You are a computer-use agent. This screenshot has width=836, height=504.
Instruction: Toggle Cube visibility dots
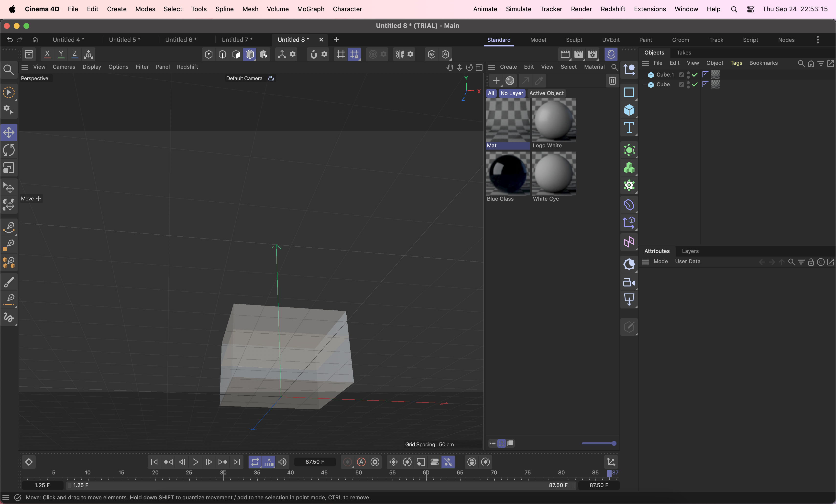click(688, 85)
